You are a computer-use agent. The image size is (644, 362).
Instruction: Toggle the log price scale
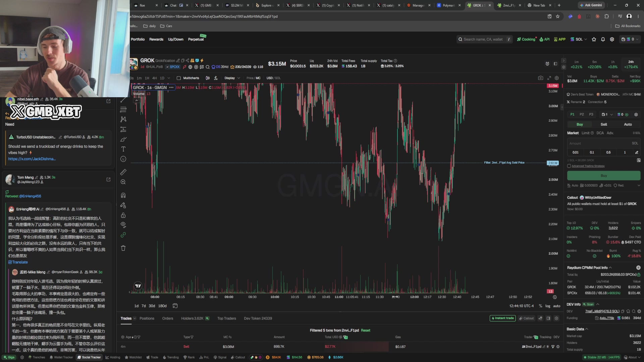point(548,306)
